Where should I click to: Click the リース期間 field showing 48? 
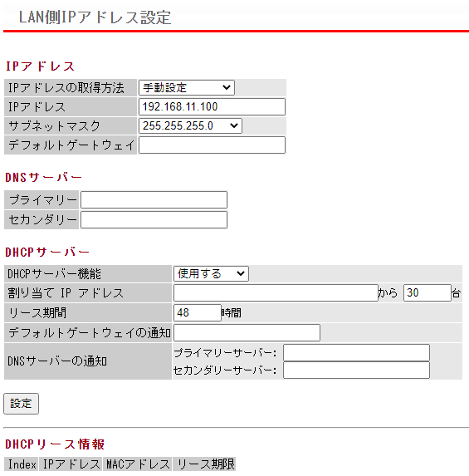(x=198, y=312)
